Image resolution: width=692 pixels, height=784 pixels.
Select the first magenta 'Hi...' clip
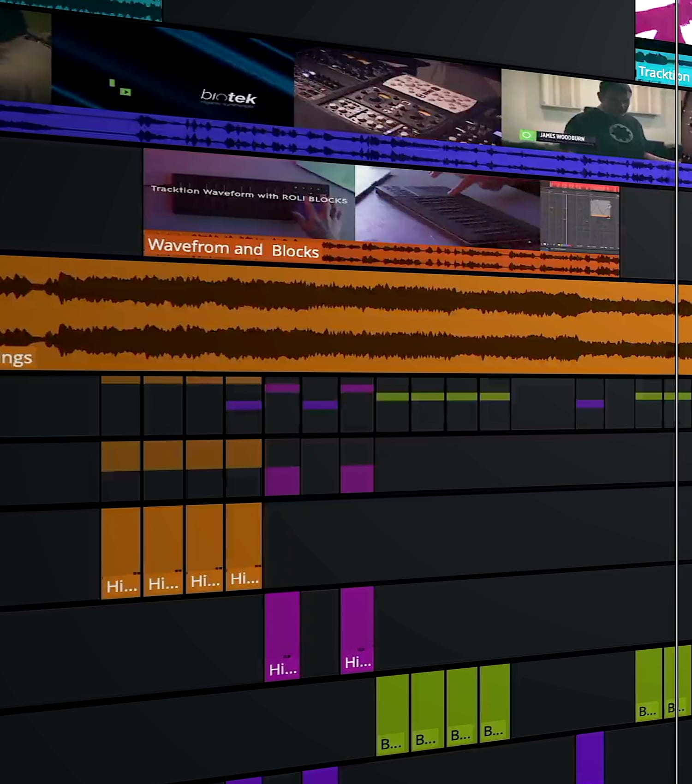(x=282, y=636)
